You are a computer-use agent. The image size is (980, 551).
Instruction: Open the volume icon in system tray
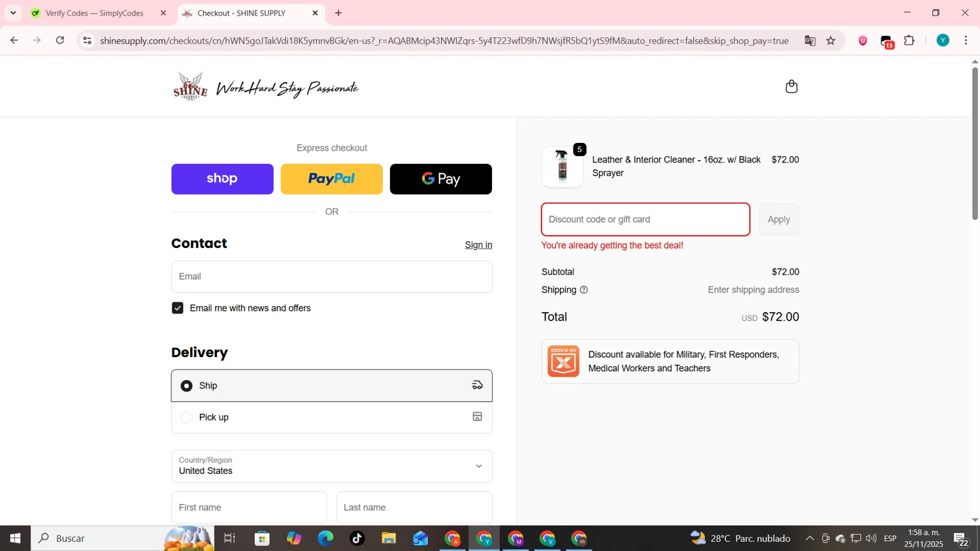pos(871,539)
